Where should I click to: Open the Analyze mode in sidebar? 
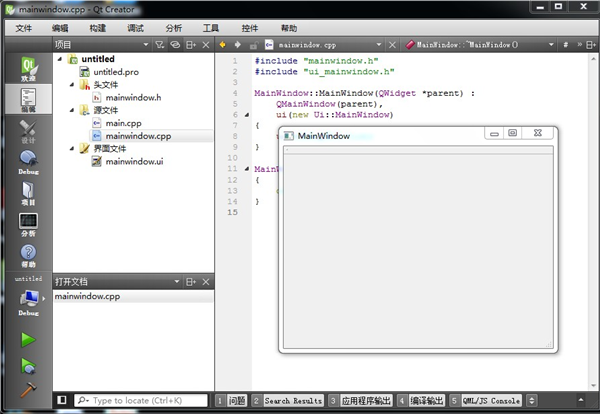(27, 224)
